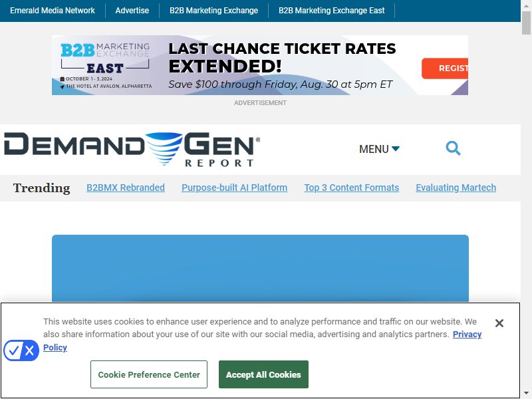This screenshot has height=399, width=532.
Task: Open B2B Marketing Exchange East link
Action: point(331,11)
